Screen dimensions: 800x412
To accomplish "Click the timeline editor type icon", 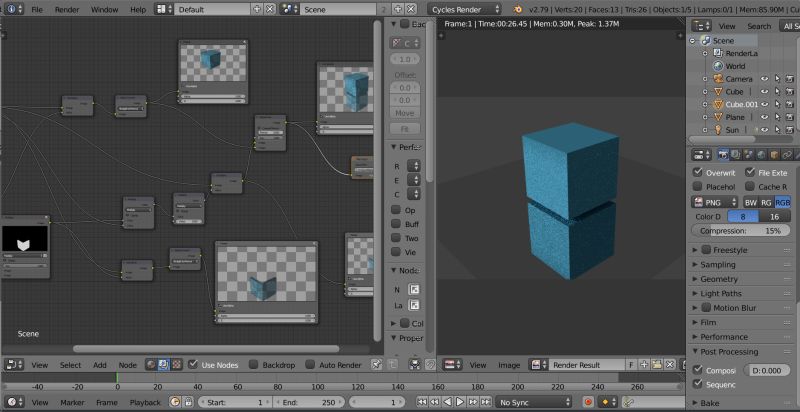I will [x=14, y=402].
